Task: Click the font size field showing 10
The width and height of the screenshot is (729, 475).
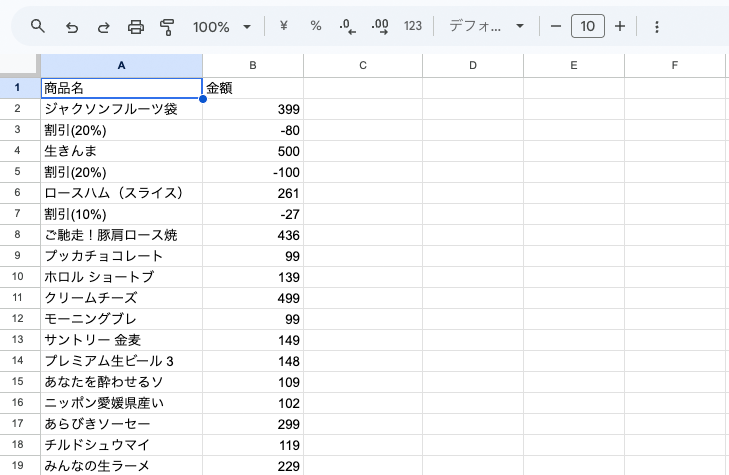Action: tap(588, 26)
